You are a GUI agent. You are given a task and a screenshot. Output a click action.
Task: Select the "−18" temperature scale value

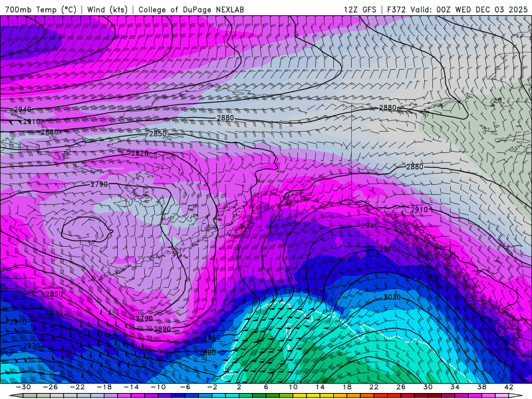coord(104,387)
